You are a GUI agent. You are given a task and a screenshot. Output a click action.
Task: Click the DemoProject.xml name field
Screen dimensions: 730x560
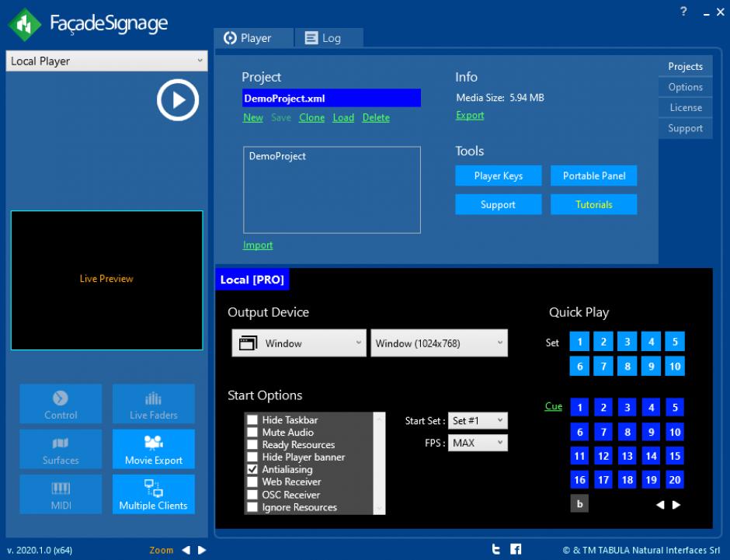click(332, 98)
